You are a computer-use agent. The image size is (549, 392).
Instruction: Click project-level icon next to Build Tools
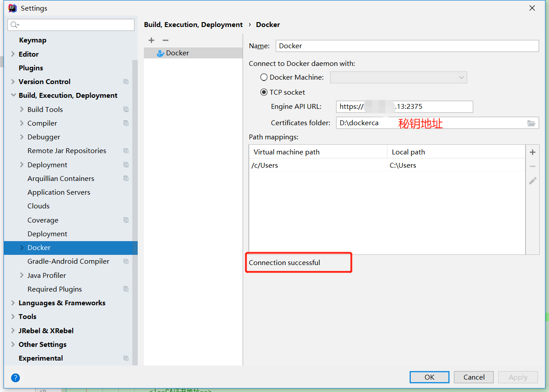pos(126,109)
